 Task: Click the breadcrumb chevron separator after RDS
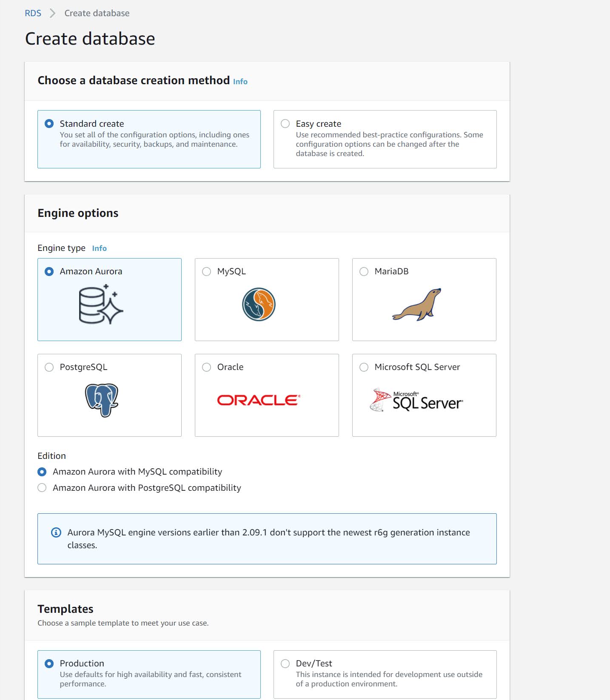(x=53, y=13)
